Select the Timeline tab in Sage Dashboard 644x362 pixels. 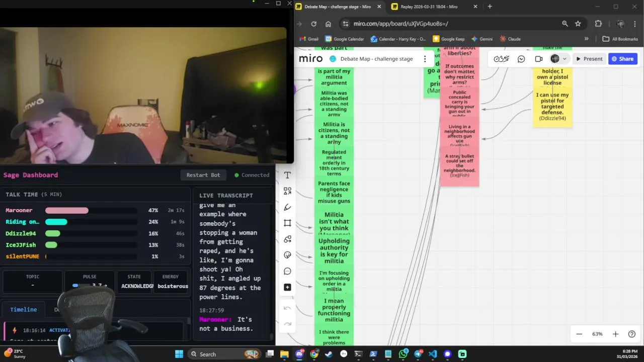point(23,309)
